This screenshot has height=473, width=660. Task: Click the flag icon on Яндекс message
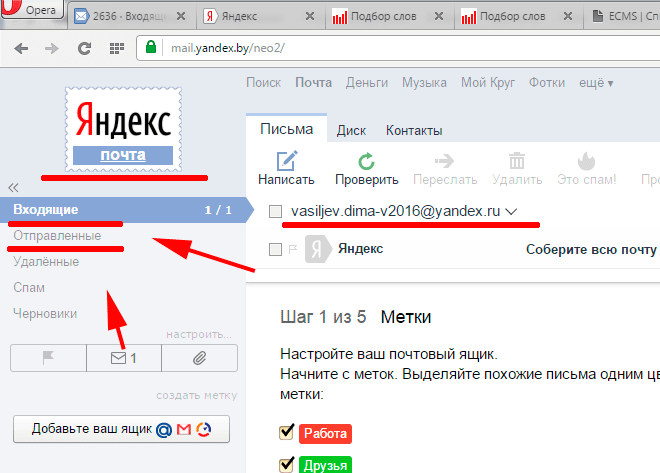tap(293, 249)
